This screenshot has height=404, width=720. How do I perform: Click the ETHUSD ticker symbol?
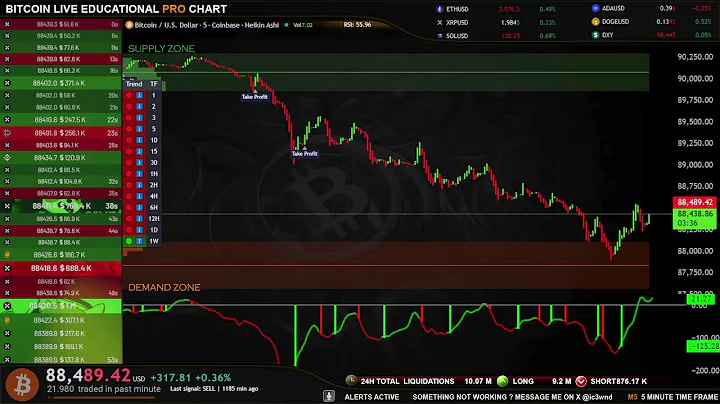[457, 9]
